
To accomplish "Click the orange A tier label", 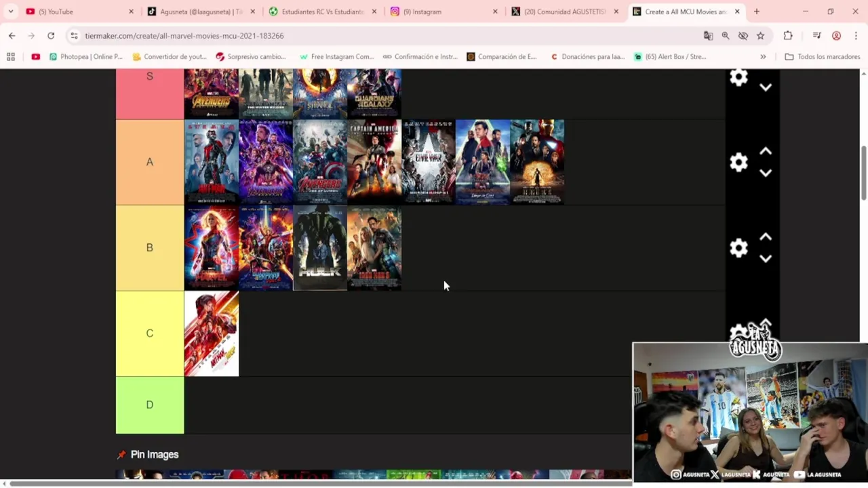I will (x=150, y=162).
